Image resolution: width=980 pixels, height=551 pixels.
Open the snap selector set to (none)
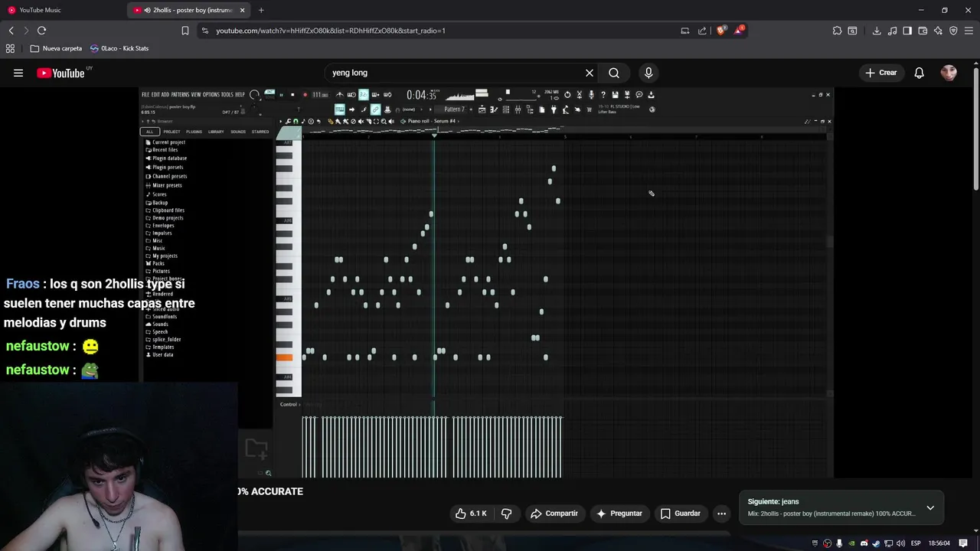(409, 109)
